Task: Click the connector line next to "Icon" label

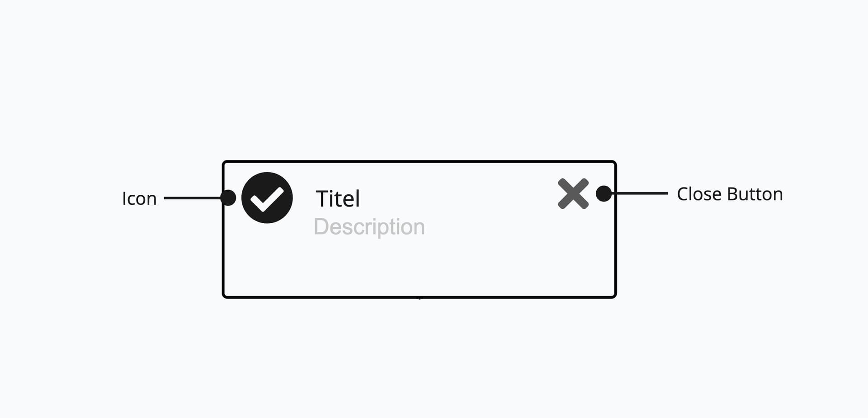Action: (193, 197)
